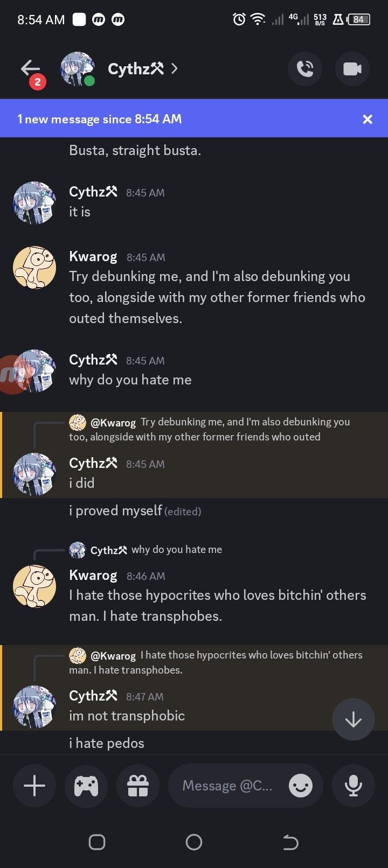Go back using the arrow icon
The image size is (388, 868).
click(30, 68)
